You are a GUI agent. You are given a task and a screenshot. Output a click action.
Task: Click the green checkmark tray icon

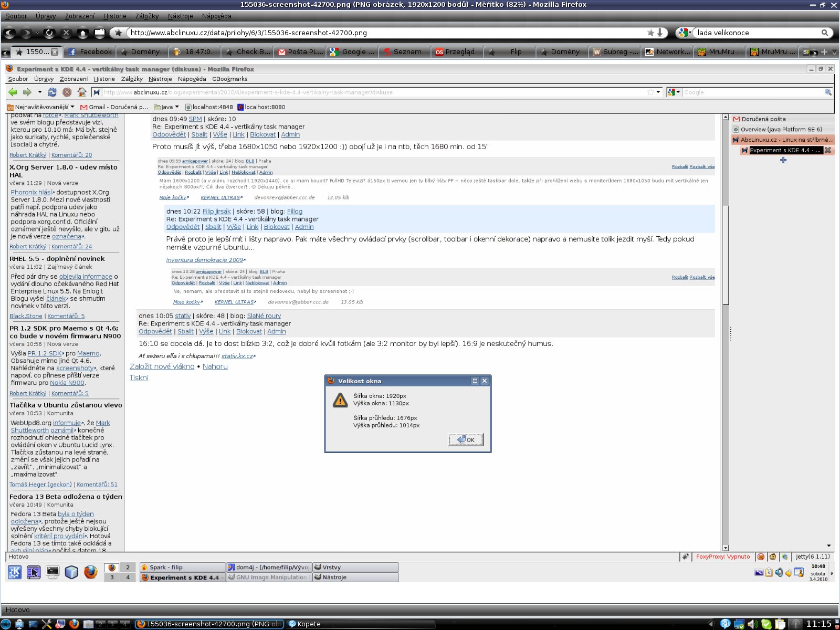tap(766, 624)
